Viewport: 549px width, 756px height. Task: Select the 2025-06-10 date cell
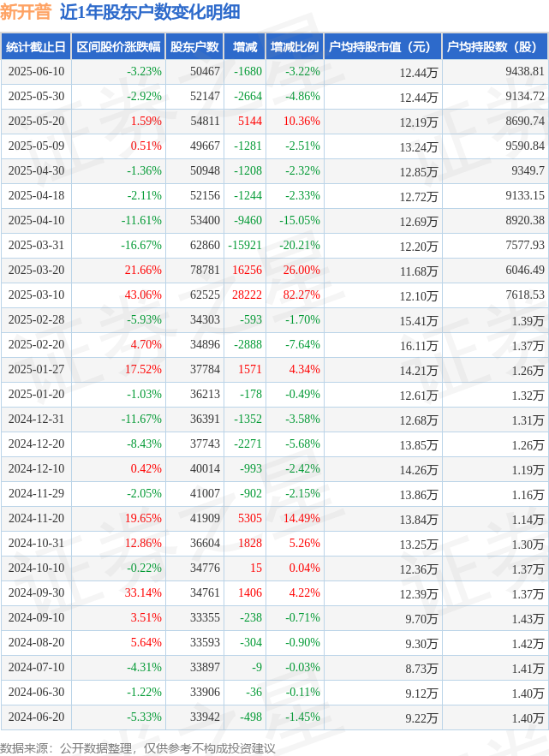point(36,71)
